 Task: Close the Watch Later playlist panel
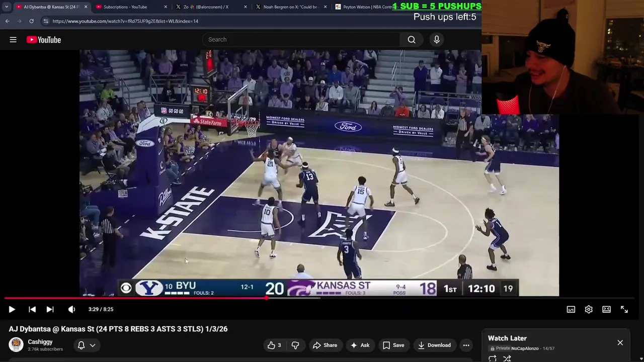620,342
